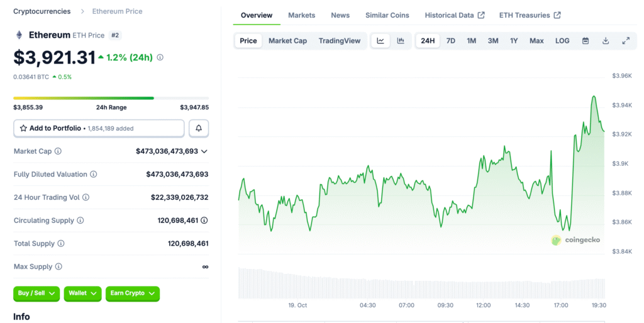Download chart data icon

click(606, 41)
